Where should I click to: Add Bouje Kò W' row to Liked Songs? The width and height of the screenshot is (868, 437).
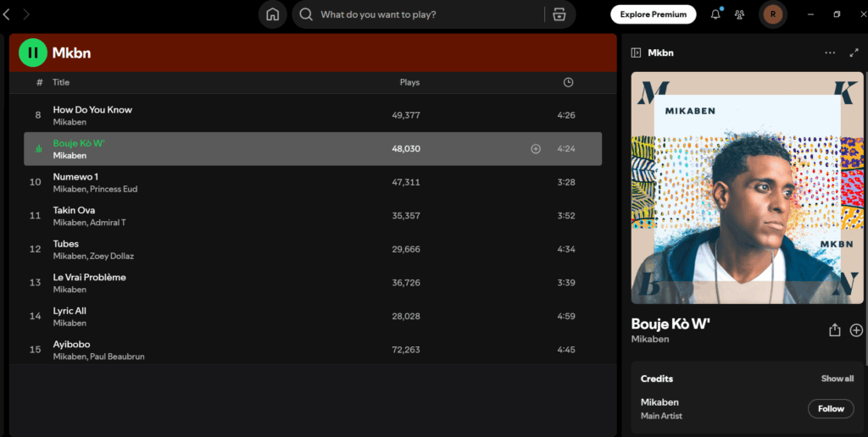[536, 149]
